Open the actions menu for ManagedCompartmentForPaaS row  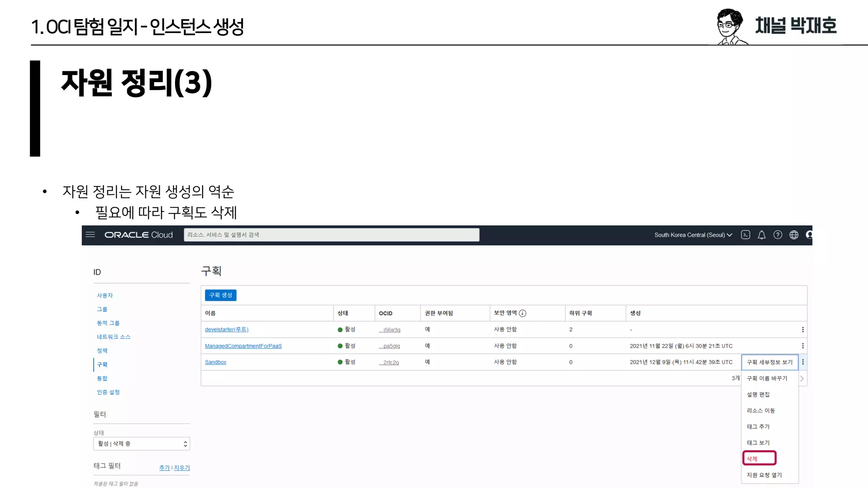point(803,346)
